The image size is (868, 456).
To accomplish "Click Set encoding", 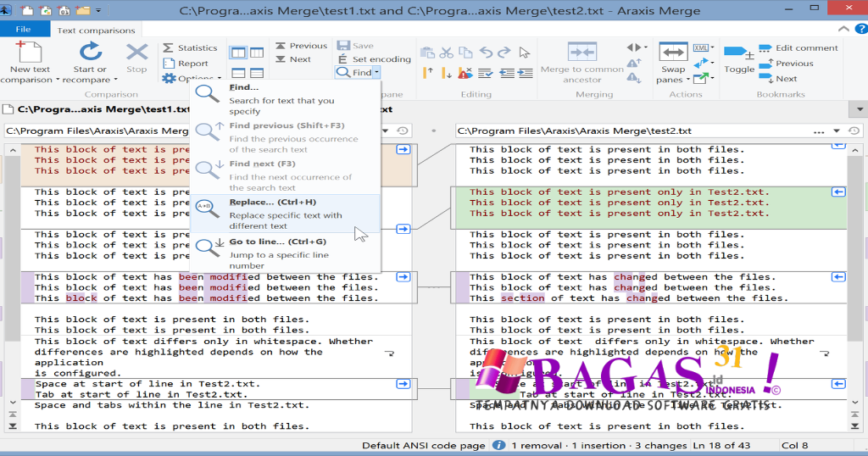I will tap(374, 59).
